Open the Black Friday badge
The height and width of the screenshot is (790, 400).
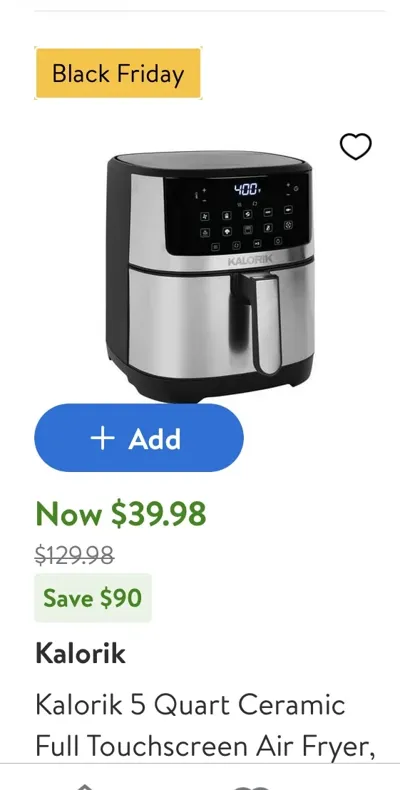point(118,74)
